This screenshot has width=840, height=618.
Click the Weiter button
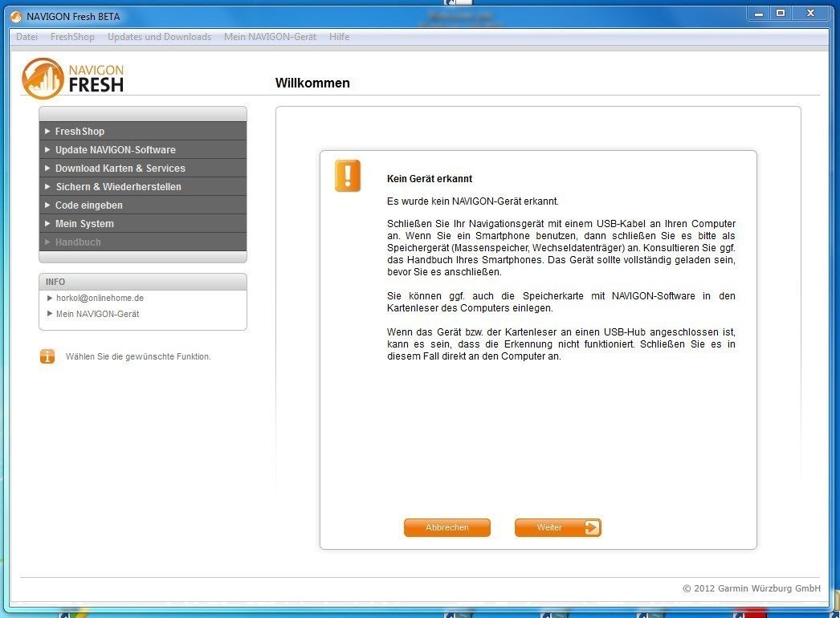pos(557,527)
